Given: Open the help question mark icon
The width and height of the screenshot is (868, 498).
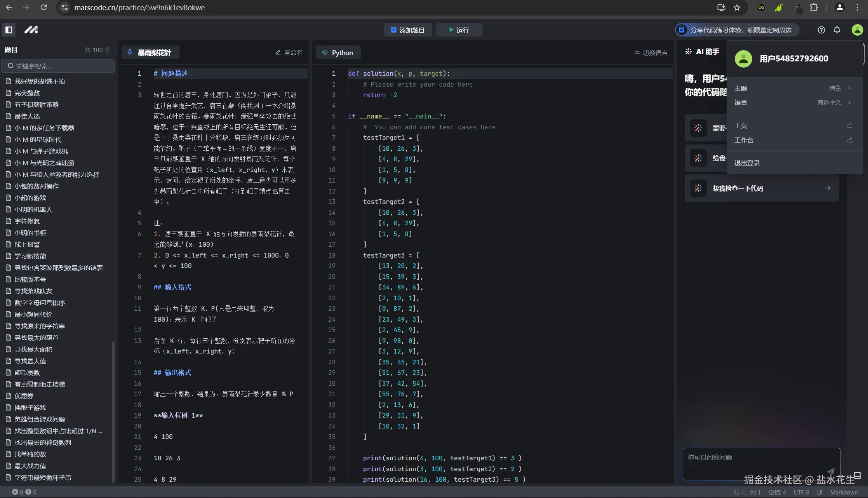Looking at the screenshot, I should pos(821,30).
